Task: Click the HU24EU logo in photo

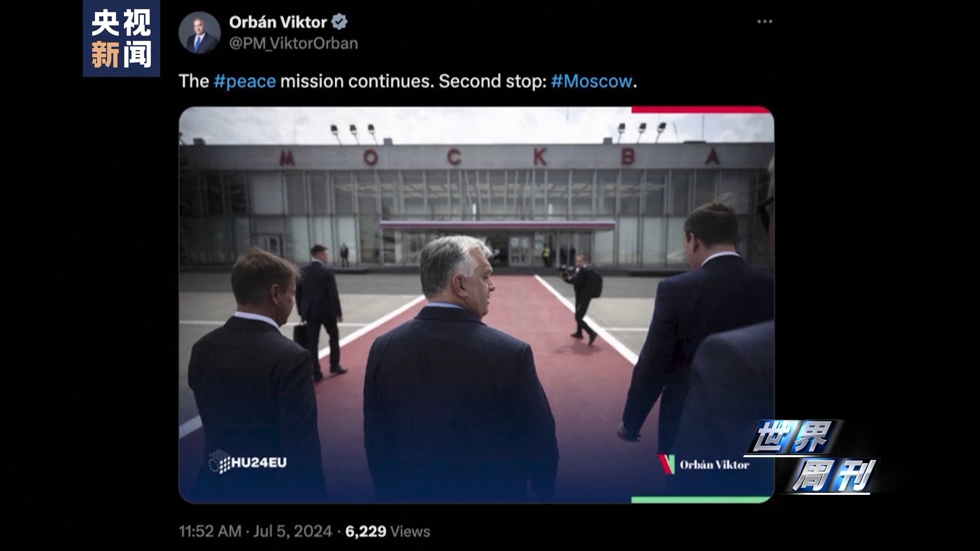Action: [x=248, y=462]
